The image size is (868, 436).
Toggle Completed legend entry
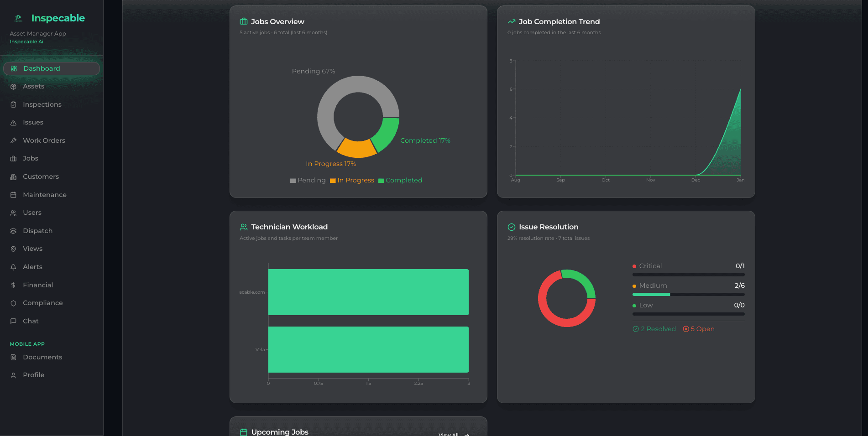(x=400, y=181)
